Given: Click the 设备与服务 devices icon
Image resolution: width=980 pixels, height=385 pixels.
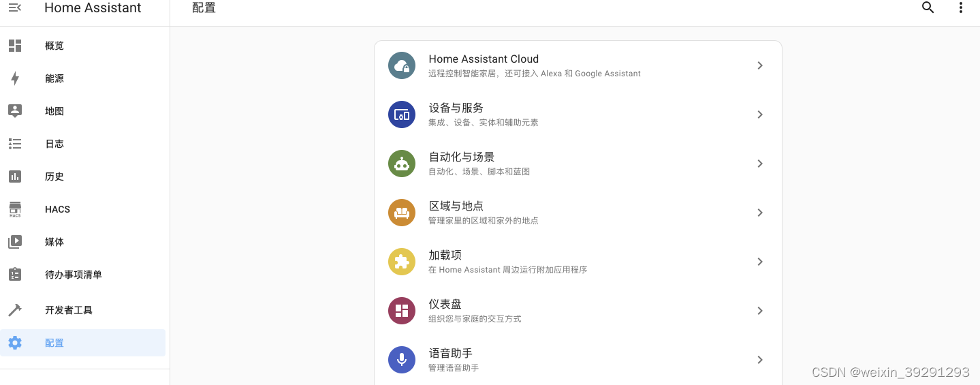Looking at the screenshot, I should point(402,114).
